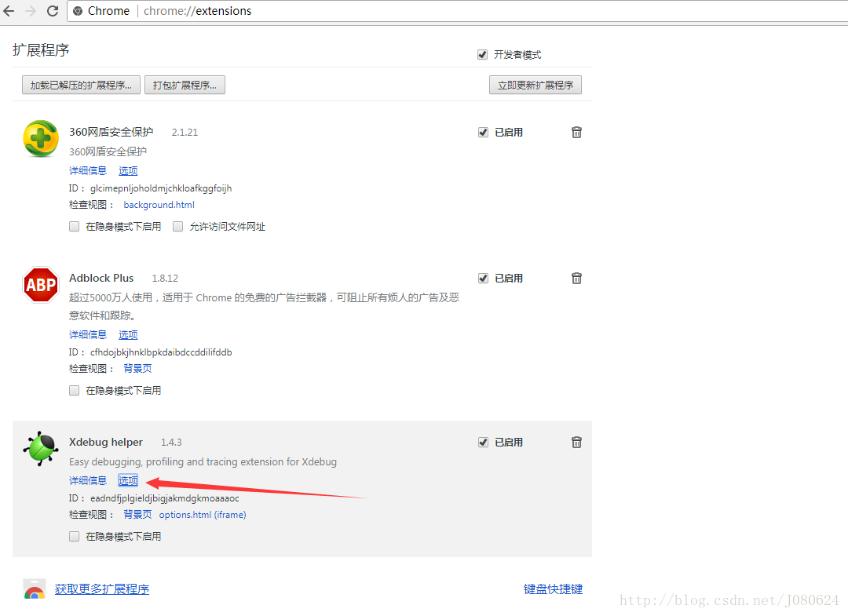Click the Xdebug description 'Easy debugging, profiling…'
The image size is (848, 616).
[203, 462]
